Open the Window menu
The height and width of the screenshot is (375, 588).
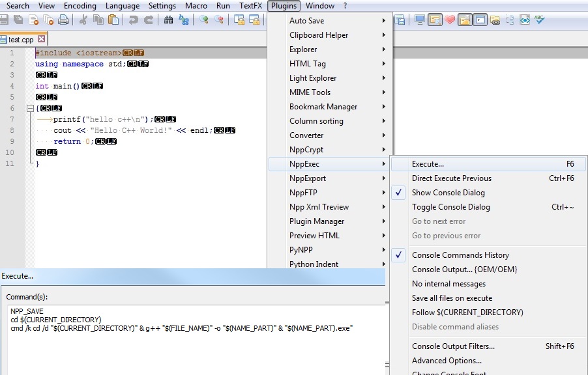320,6
